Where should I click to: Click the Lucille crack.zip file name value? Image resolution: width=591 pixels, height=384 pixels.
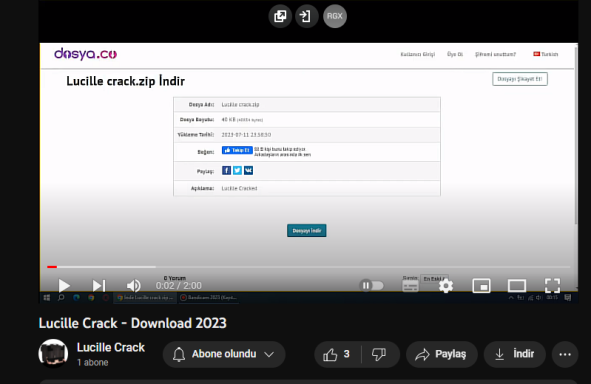240,105
